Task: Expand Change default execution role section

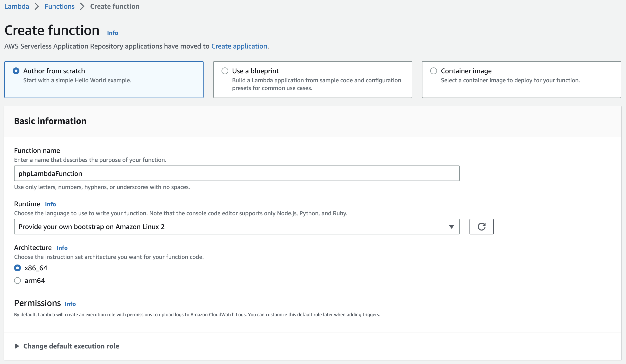Action: click(67, 346)
